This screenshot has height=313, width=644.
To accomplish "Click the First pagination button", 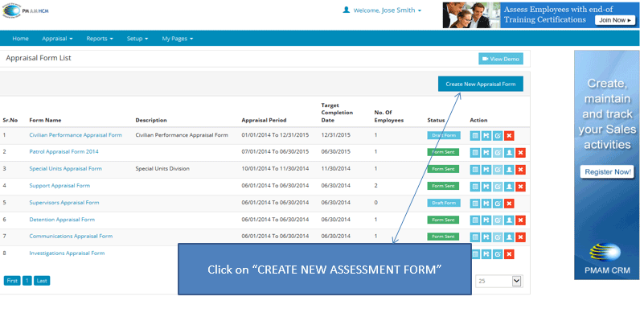I will (x=12, y=281).
